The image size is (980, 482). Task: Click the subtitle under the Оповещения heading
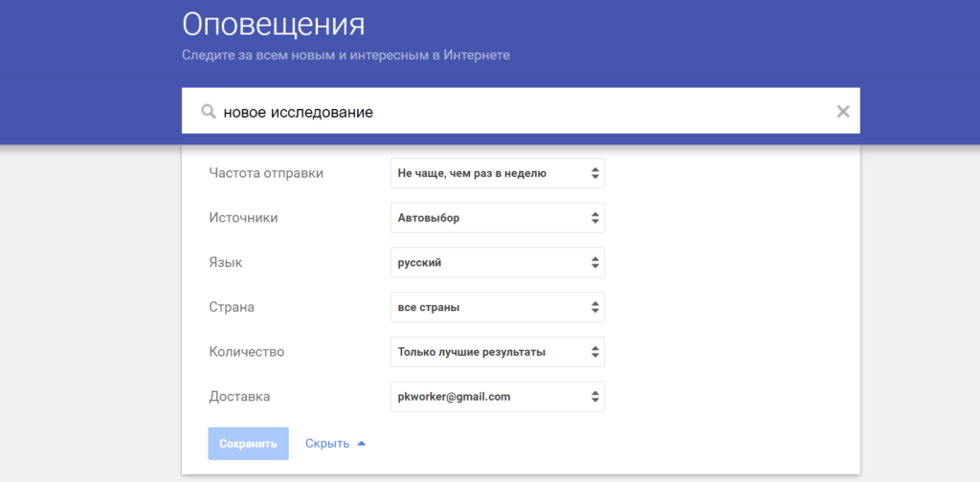click(345, 55)
